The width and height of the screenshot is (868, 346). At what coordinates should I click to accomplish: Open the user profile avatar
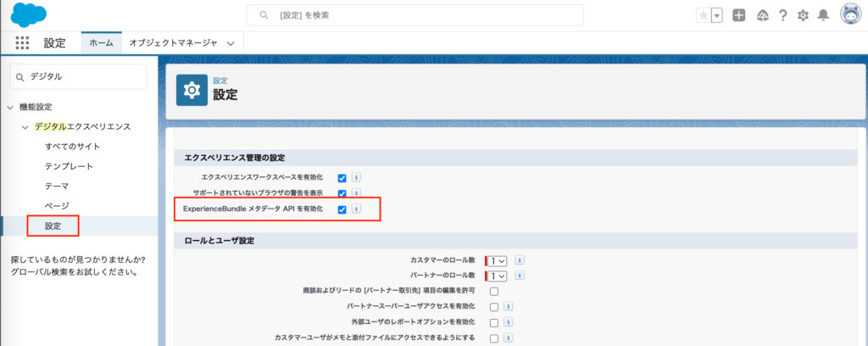coord(851,14)
